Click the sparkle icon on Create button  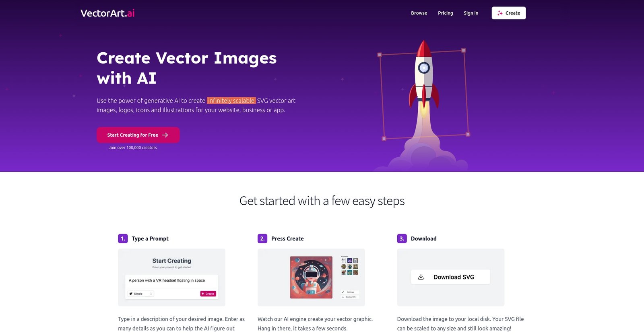coord(500,13)
